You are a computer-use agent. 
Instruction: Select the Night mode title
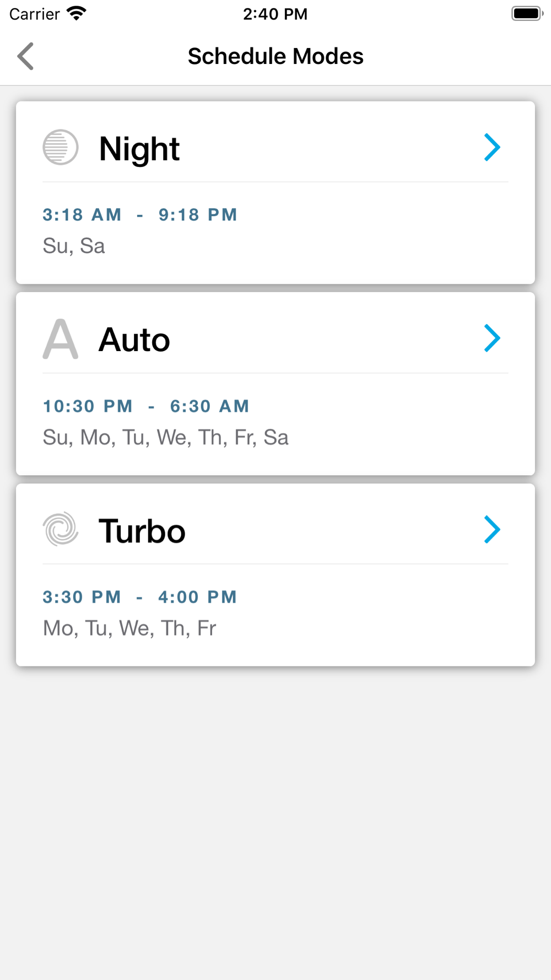tap(139, 149)
